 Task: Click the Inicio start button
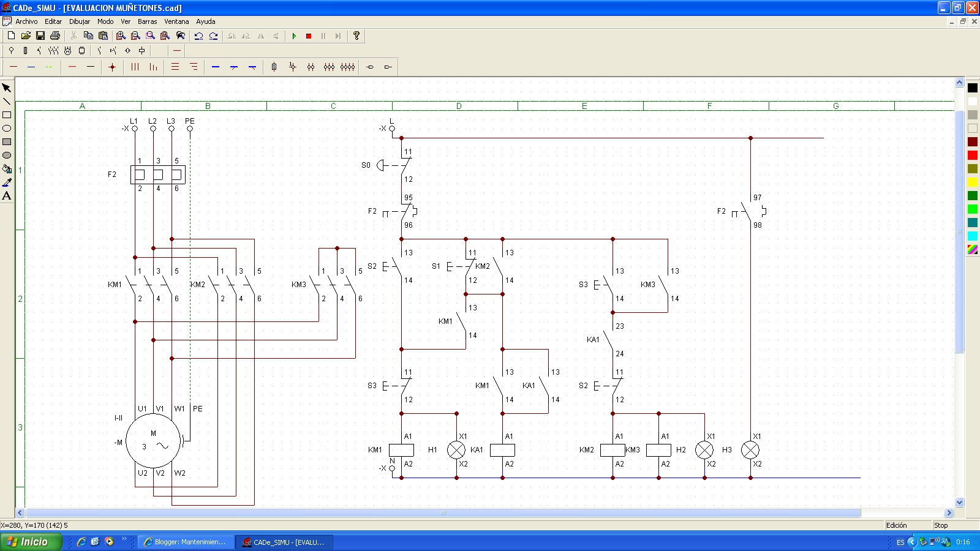point(31,542)
